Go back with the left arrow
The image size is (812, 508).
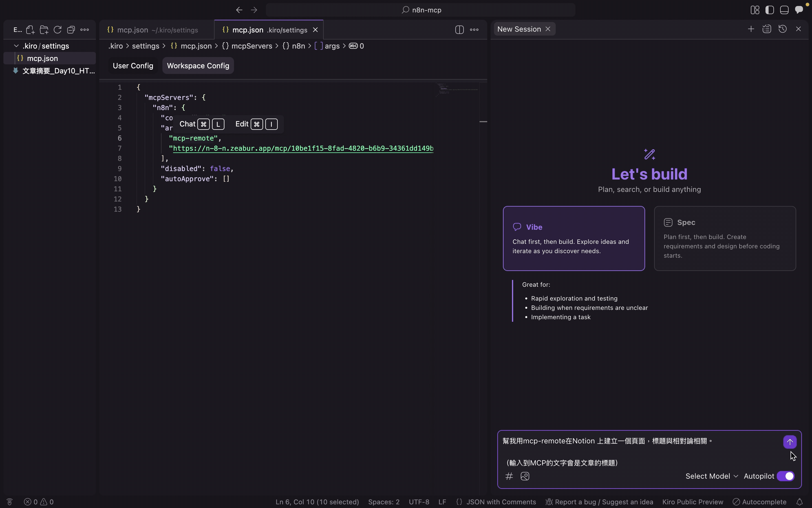click(x=239, y=10)
